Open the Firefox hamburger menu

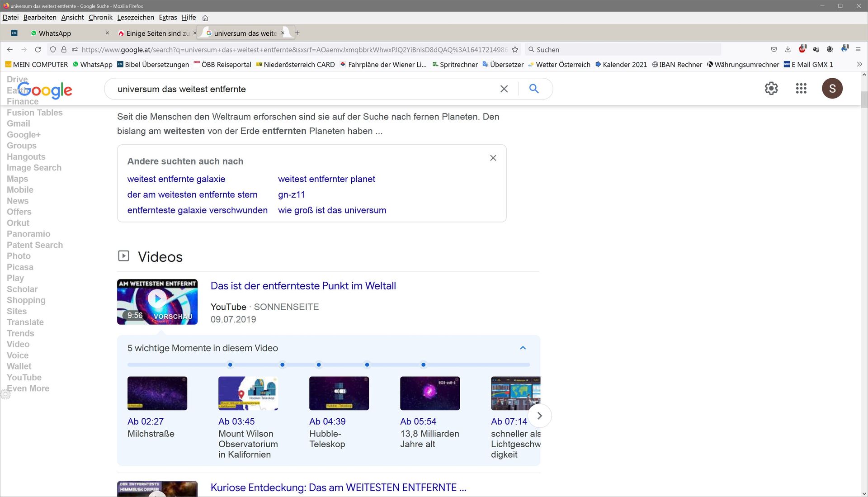[858, 49]
